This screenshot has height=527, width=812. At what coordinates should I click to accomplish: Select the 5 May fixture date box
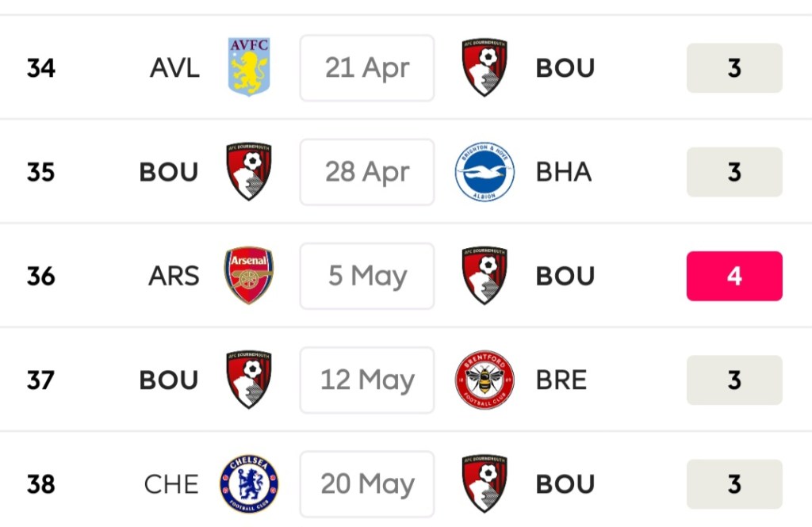click(367, 276)
